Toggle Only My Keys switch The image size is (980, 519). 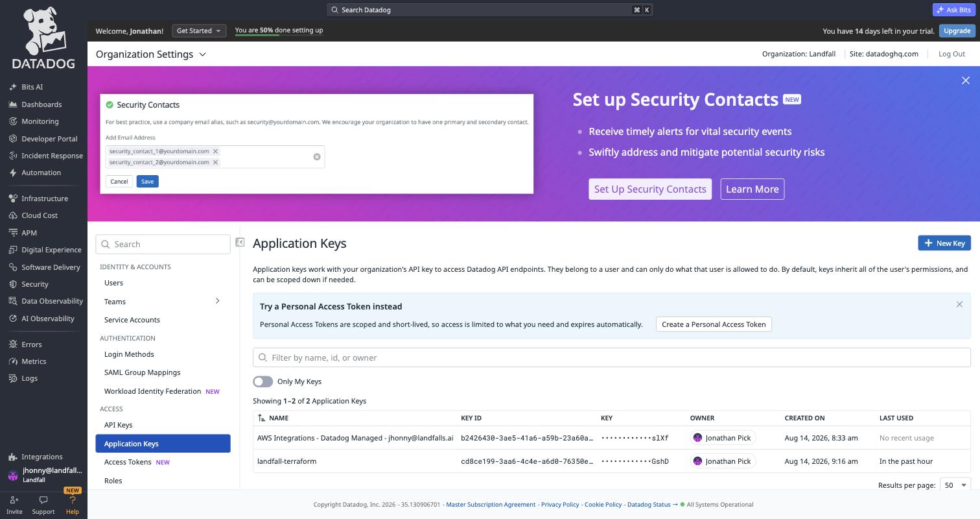[x=262, y=381]
